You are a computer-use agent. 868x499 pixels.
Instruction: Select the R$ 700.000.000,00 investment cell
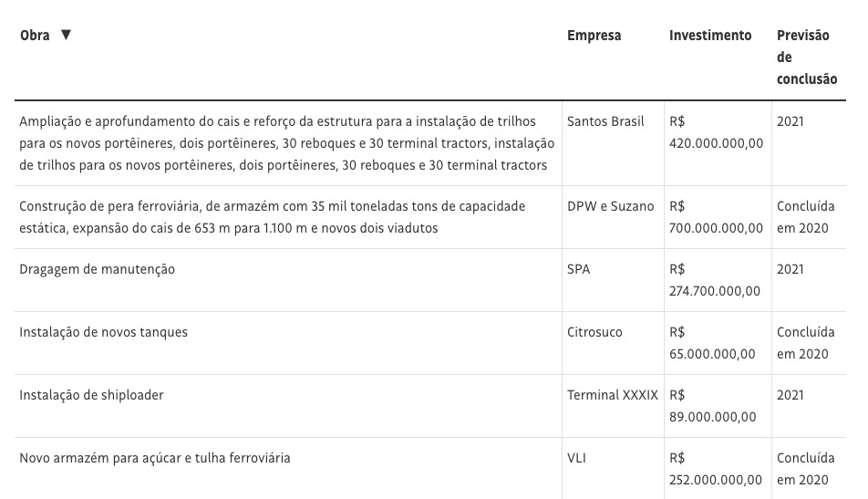click(x=716, y=217)
